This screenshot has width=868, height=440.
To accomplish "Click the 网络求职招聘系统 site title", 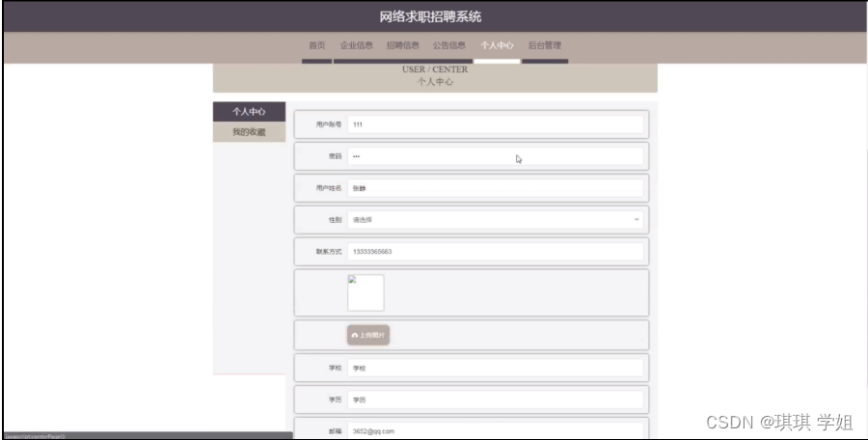I will (x=430, y=16).
